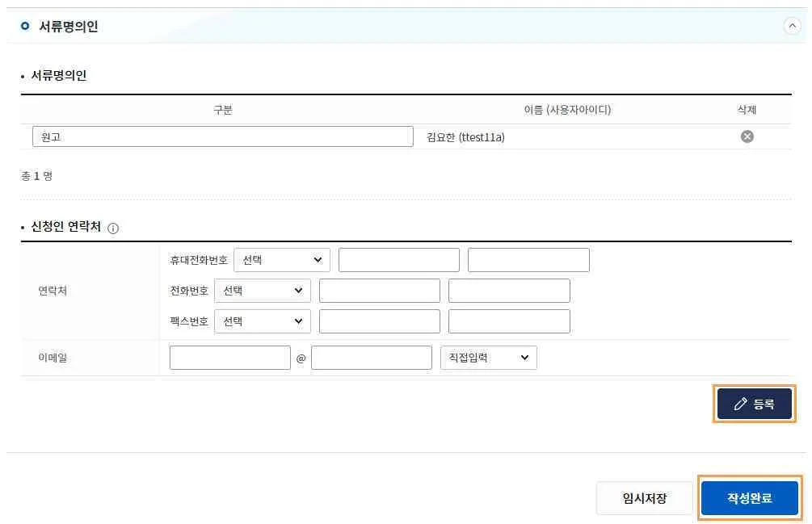Viewport: 812px width, 524px height.
Task: Click the 원고 구분 field
Action: coord(223,136)
